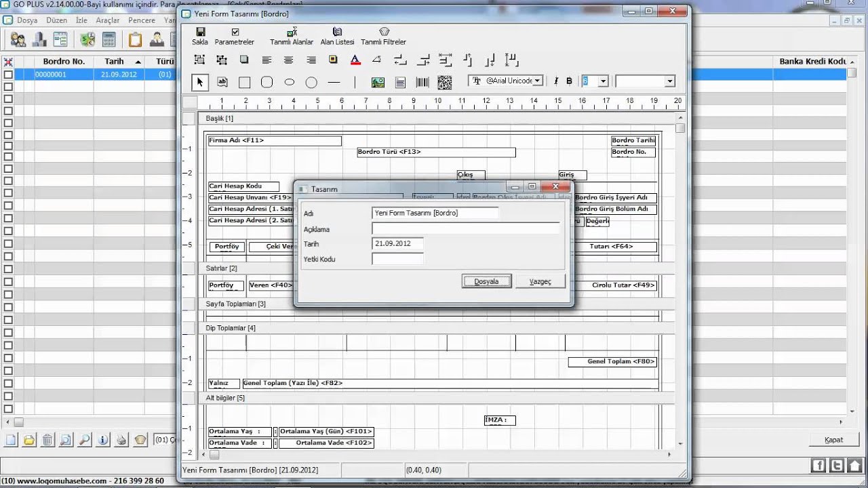The height and width of the screenshot is (488, 868).
Task: Insert a picture with the image tool
Action: 378,82
